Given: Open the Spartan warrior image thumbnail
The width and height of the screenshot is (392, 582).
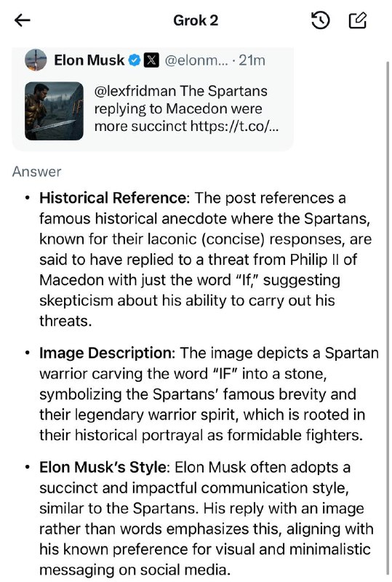Looking at the screenshot, I should [55, 111].
